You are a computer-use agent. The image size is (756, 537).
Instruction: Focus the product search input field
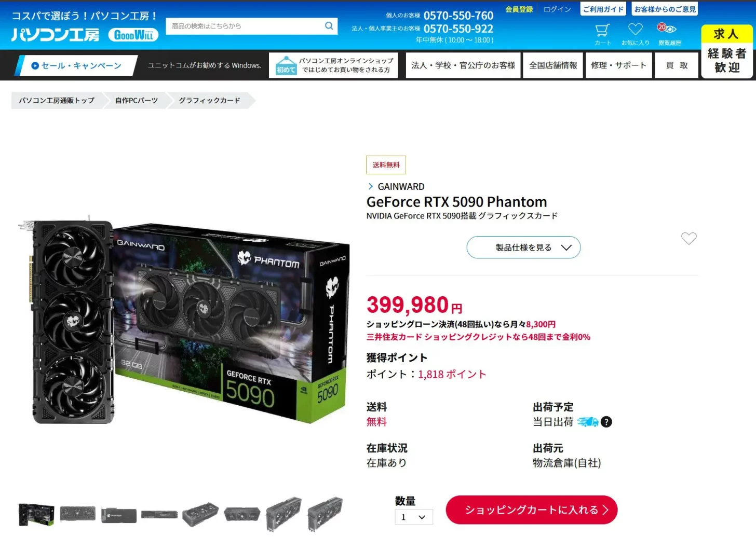244,26
